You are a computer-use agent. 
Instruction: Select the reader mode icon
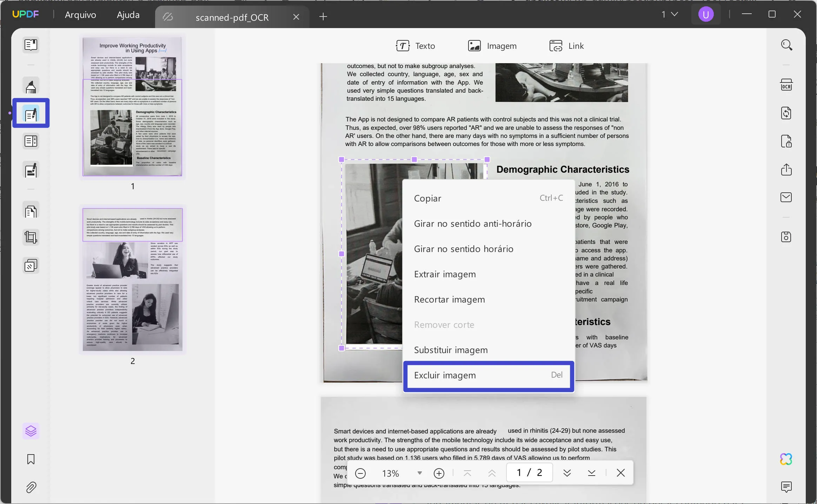31,45
